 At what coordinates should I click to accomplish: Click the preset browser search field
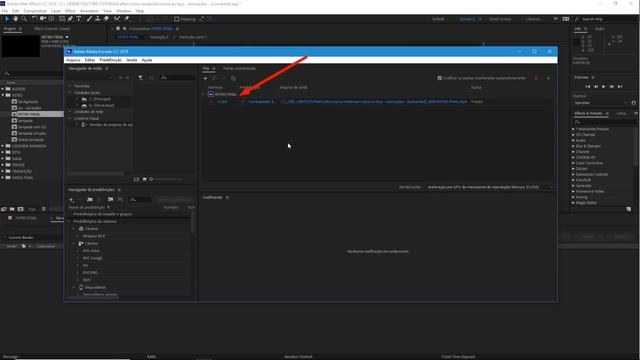141,200
